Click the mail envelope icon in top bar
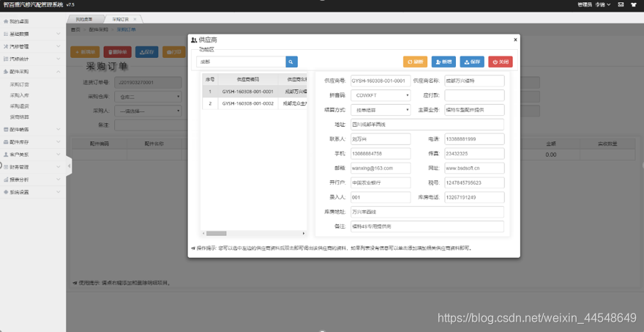 [621, 4]
